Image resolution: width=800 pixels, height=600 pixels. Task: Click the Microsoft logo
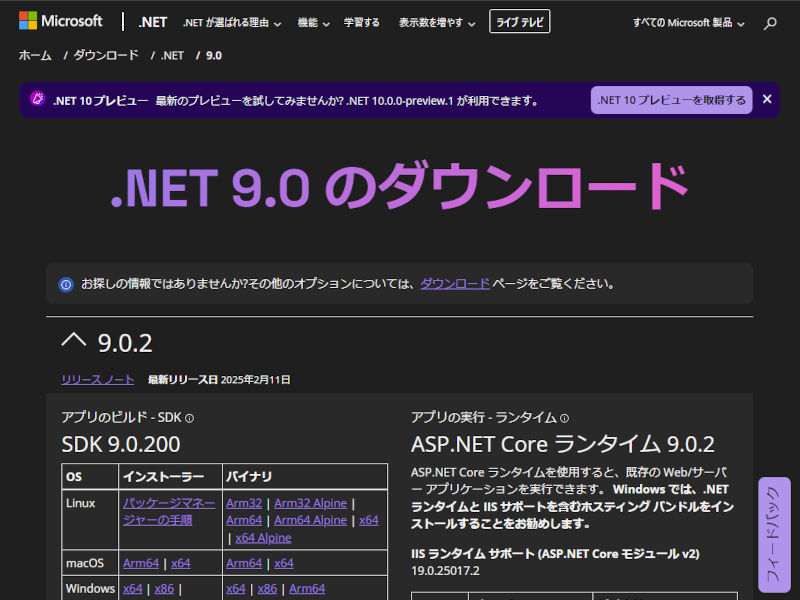[x=60, y=21]
